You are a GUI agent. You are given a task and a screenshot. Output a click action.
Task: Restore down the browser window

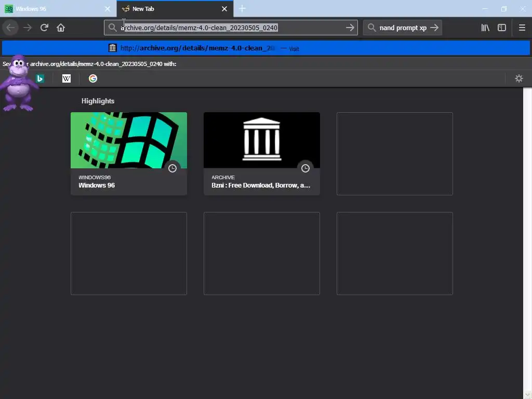pyautogui.click(x=504, y=9)
